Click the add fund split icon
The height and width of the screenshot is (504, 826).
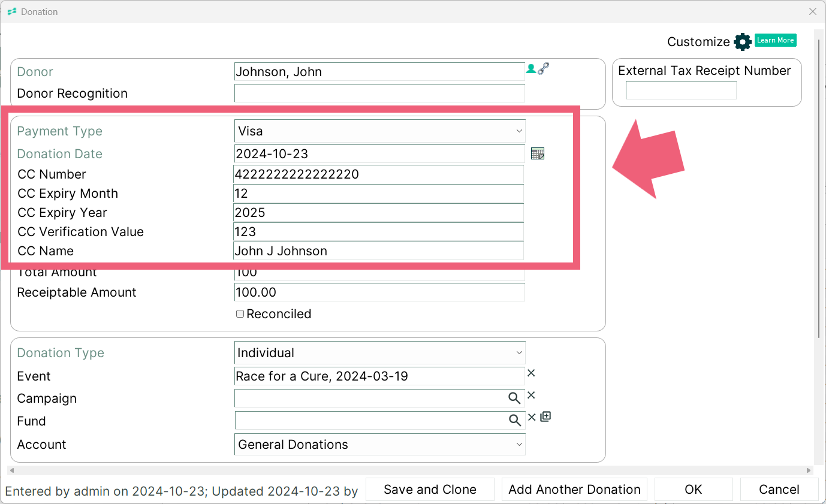pyautogui.click(x=545, y=417)
